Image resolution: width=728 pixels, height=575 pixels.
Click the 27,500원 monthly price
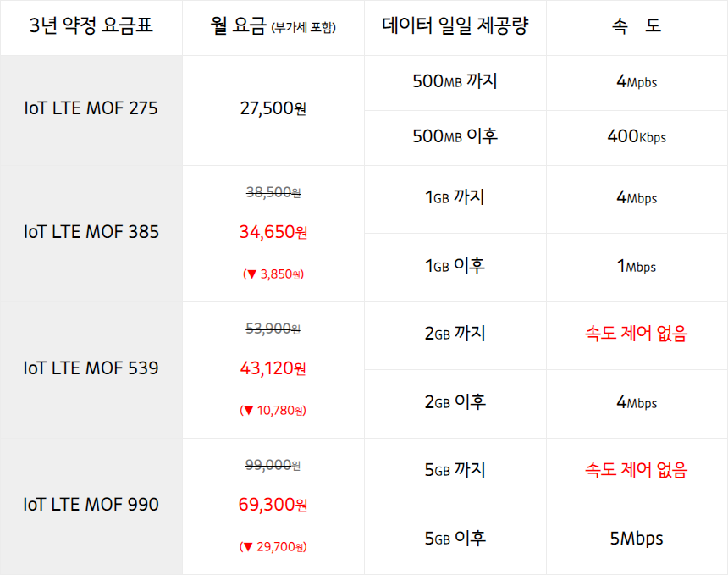pos(273,108)
